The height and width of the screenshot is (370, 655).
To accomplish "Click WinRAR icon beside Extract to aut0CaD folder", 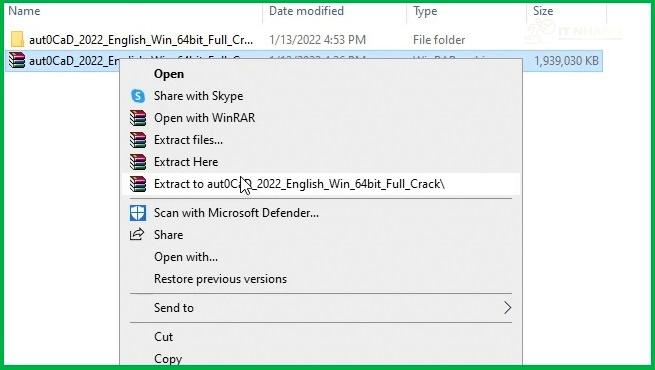I will [x=138, y=184].
